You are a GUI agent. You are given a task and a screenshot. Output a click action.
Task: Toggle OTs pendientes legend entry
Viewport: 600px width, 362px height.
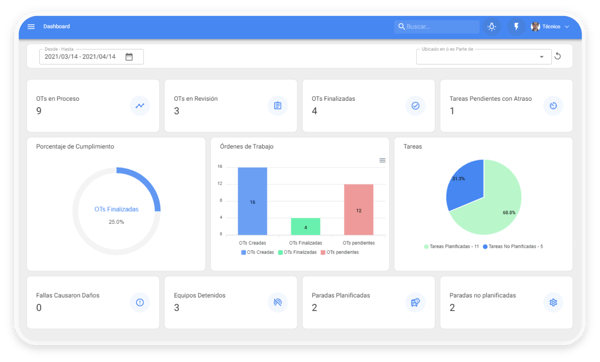point(340,252)
